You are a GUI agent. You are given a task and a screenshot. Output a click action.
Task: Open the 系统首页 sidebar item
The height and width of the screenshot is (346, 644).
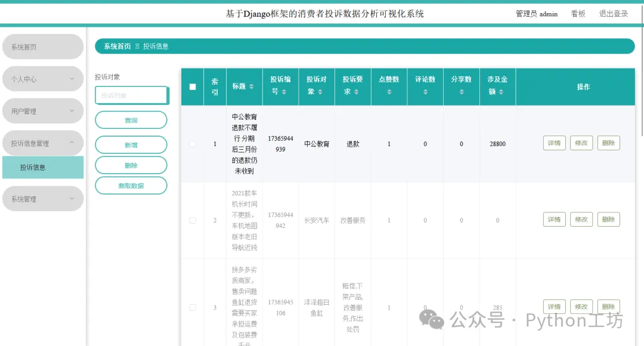(43, 47)
